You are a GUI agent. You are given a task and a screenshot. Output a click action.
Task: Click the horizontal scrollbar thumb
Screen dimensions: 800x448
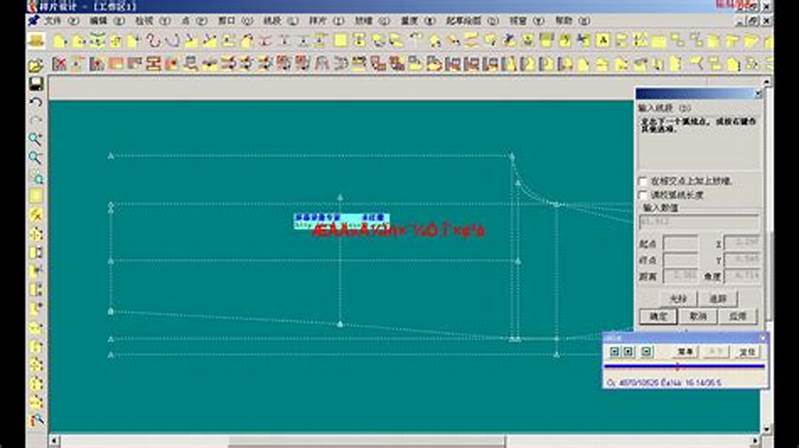[367, 440]
